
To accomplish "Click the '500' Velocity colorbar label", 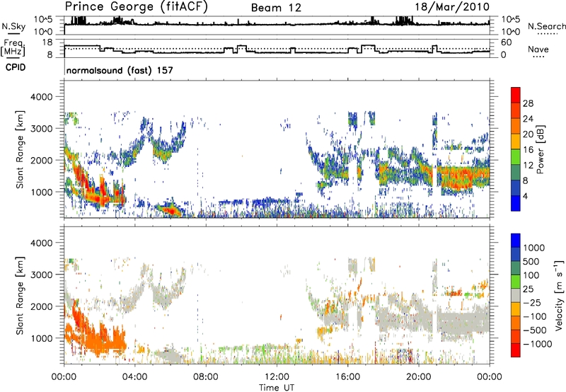I will [531, 261].
